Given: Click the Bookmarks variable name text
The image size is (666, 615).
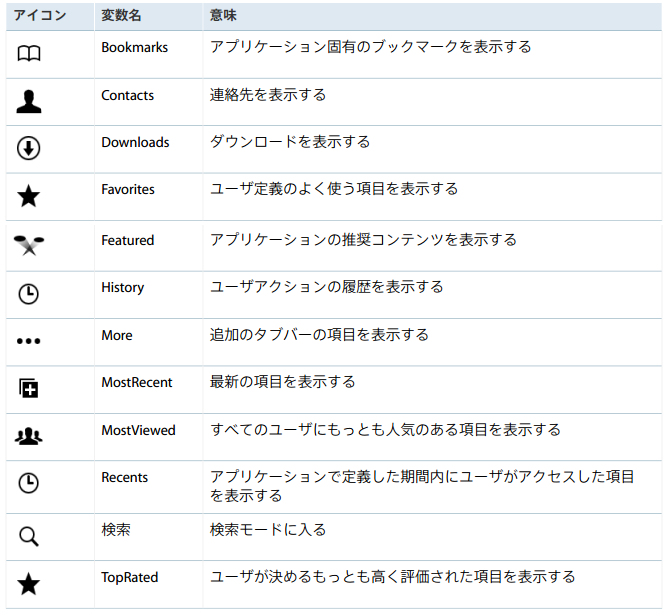Looking at the screenshot, I should coord(135,47).
